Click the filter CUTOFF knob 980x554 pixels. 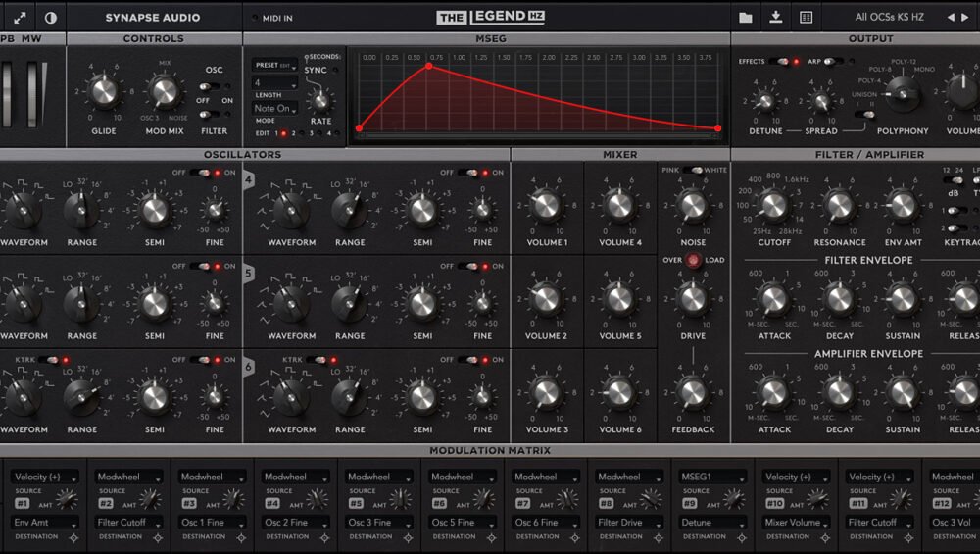tap(774, 206)
